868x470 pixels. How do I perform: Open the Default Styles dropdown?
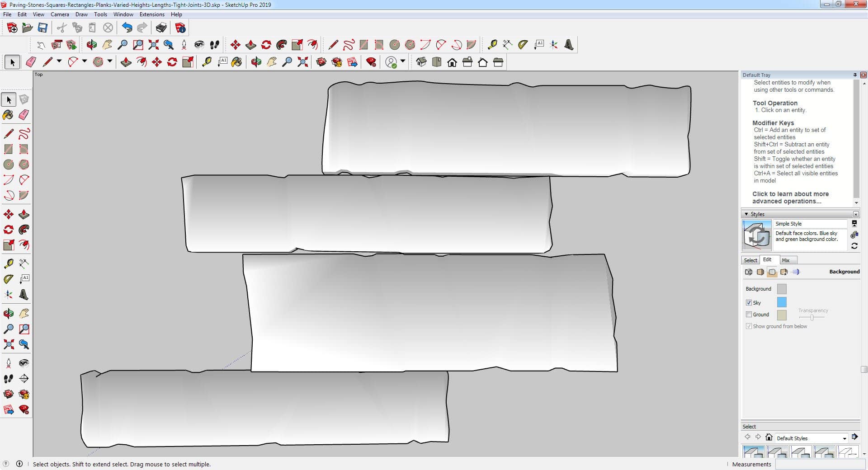tap(844, 438)
